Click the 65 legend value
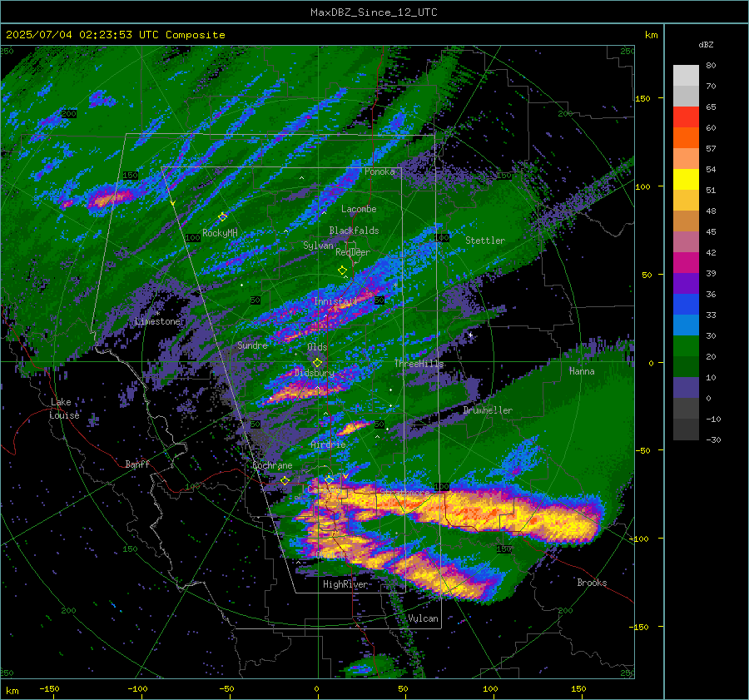Image resolution: width=749 pixels, height=700 pixels. pyautogui.click(x=711, y=107)
